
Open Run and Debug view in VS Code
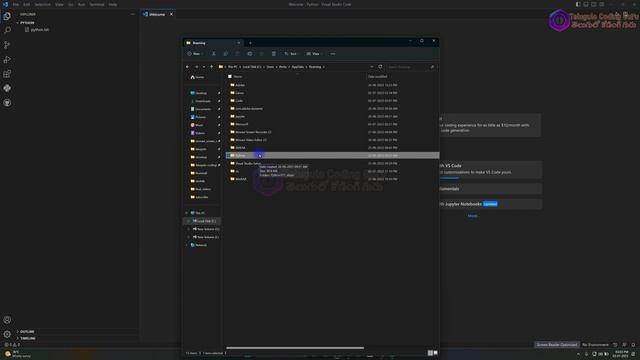click(x=7, y=60)
